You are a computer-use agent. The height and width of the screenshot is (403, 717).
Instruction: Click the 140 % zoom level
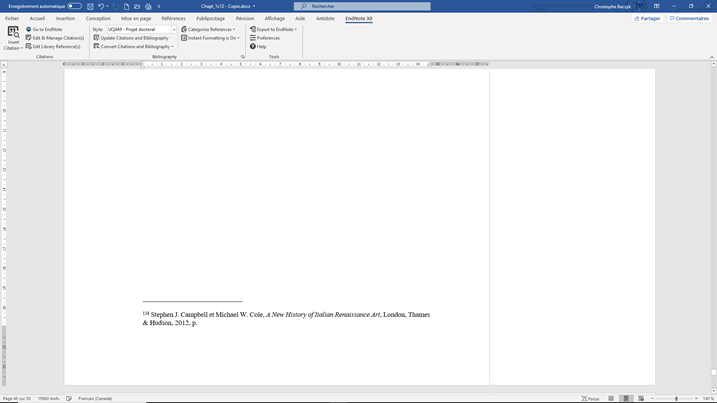pyautogui.click(x=708, y=398)
